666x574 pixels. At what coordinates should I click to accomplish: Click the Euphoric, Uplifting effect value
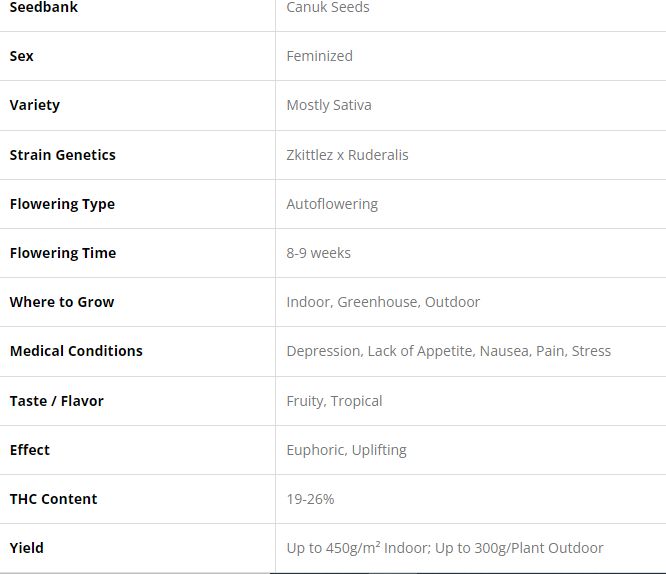point(346,450)
